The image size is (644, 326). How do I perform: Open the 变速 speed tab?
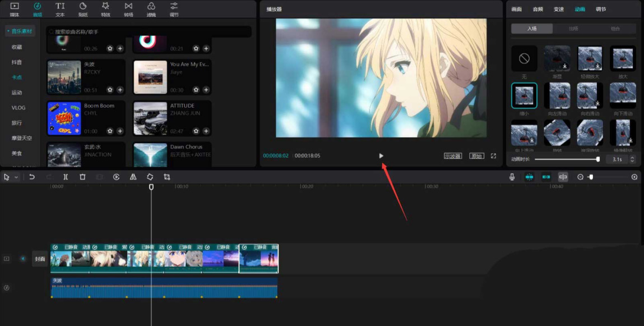coord(559,9)
